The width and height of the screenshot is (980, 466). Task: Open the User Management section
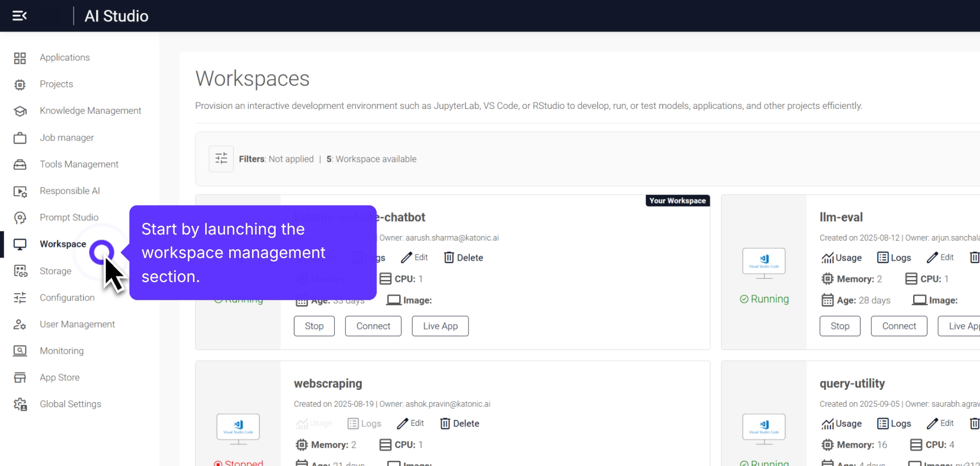click(77, 324)
